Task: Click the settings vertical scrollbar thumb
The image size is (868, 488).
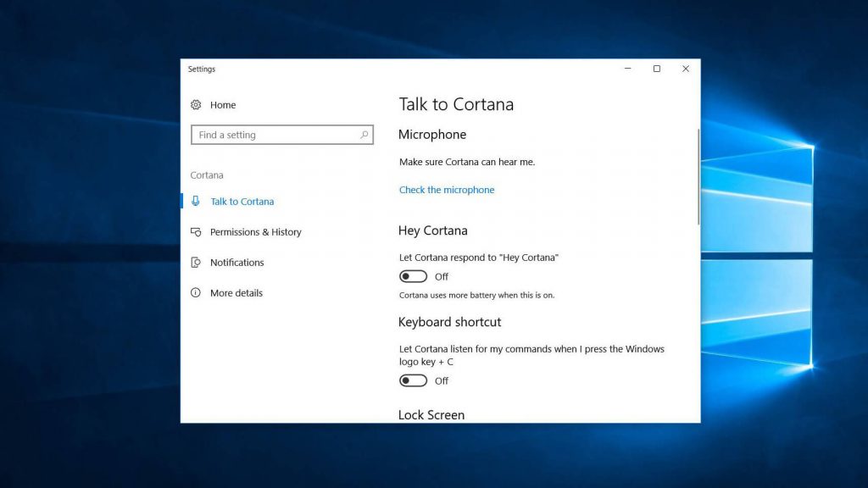Action: click(698, 177)
